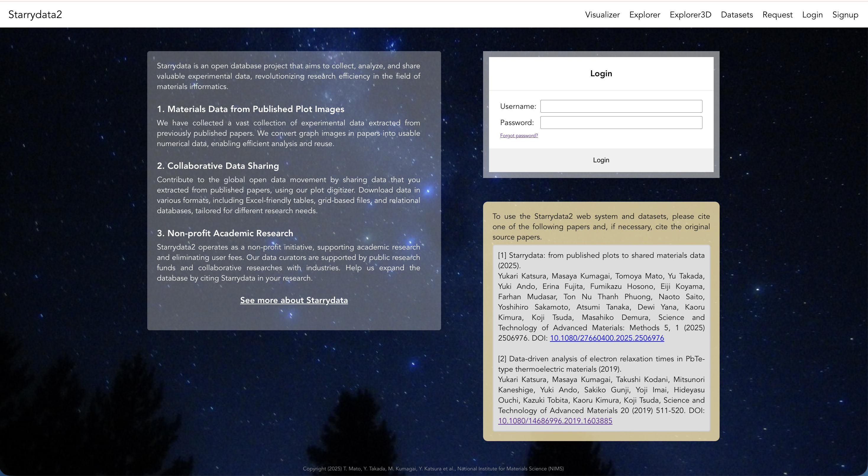The image size is (868, 476).
Task: Select the Password: label
Action: [x=517, y=122]
